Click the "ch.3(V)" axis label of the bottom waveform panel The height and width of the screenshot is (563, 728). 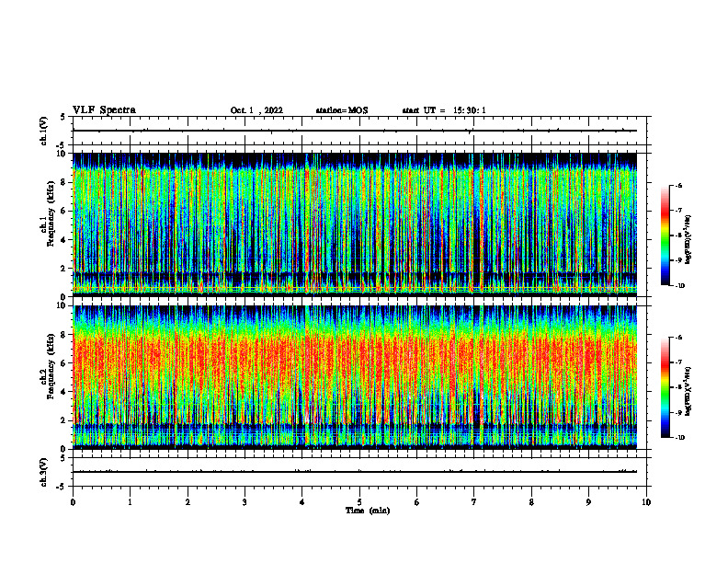pos(44,472)
